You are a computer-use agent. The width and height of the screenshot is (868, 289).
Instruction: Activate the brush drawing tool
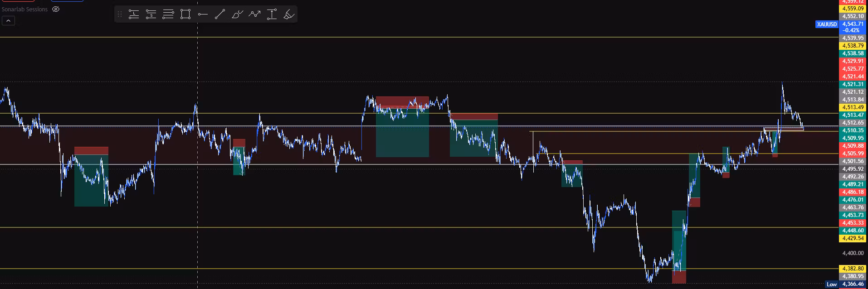click(x=237, y=14)
